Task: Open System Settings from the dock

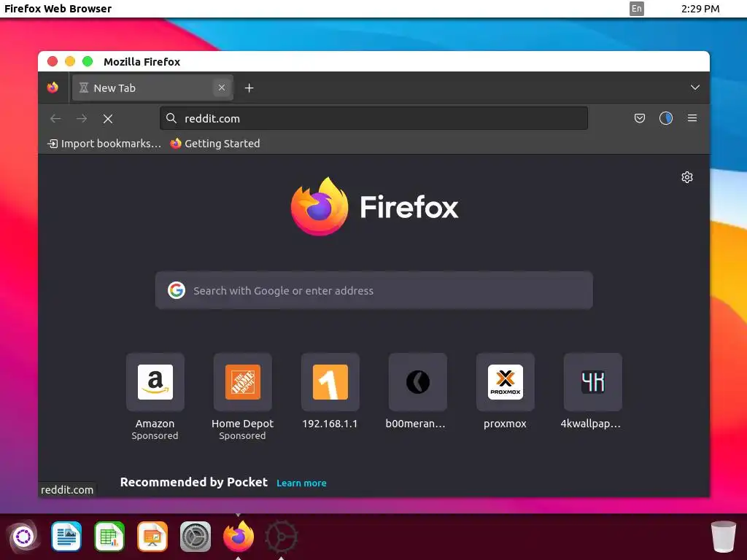Action: pos(196,537)
